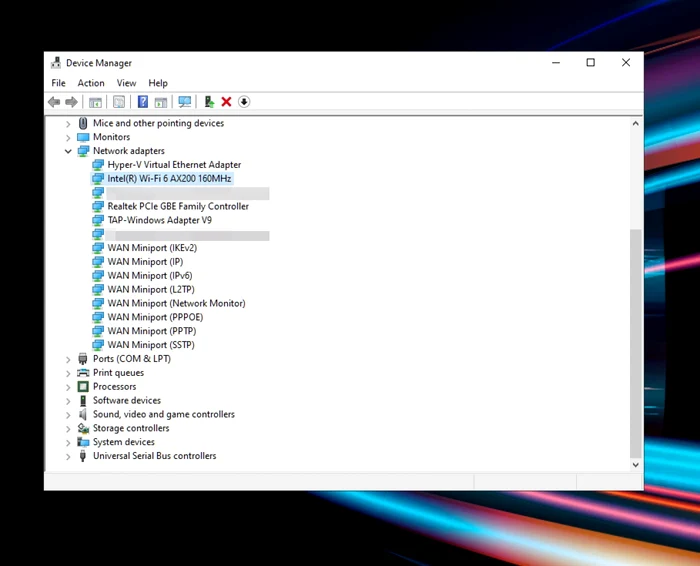
Task: Select Intel(R) Wi-Fi 6 AX200 160MHz
Action: point(169,179)
